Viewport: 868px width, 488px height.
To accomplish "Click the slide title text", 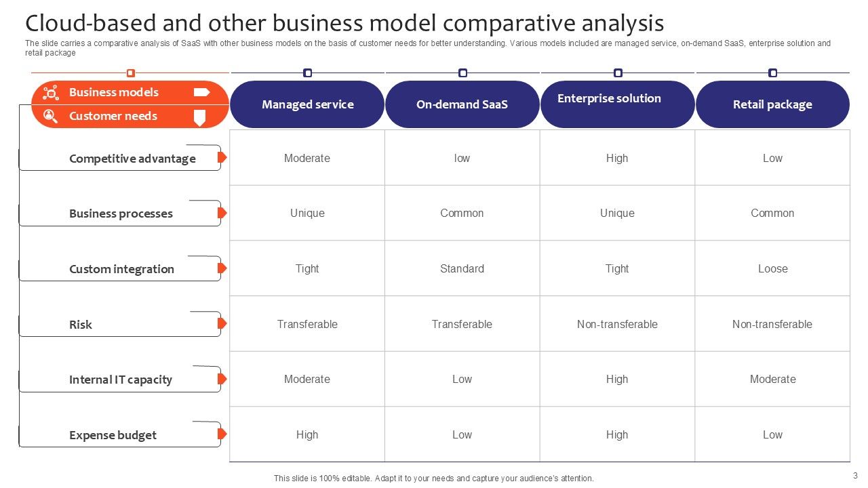I will pos(344,23).
